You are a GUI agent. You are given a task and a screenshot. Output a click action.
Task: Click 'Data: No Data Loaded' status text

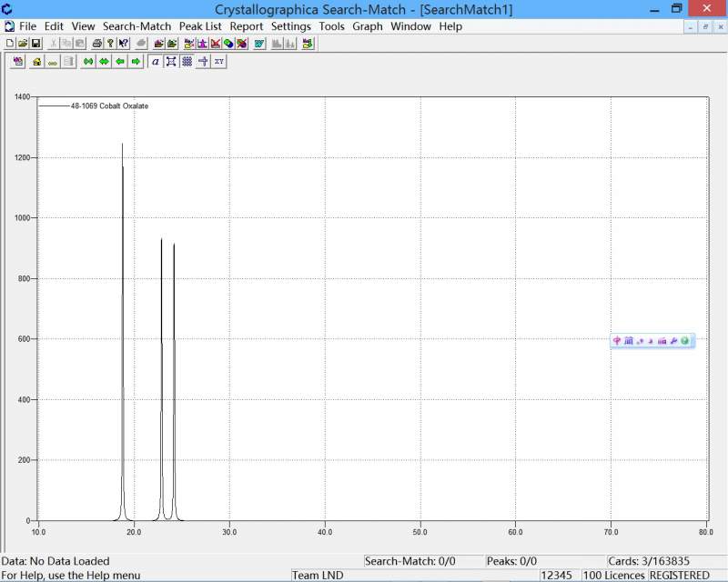point(56,561)
